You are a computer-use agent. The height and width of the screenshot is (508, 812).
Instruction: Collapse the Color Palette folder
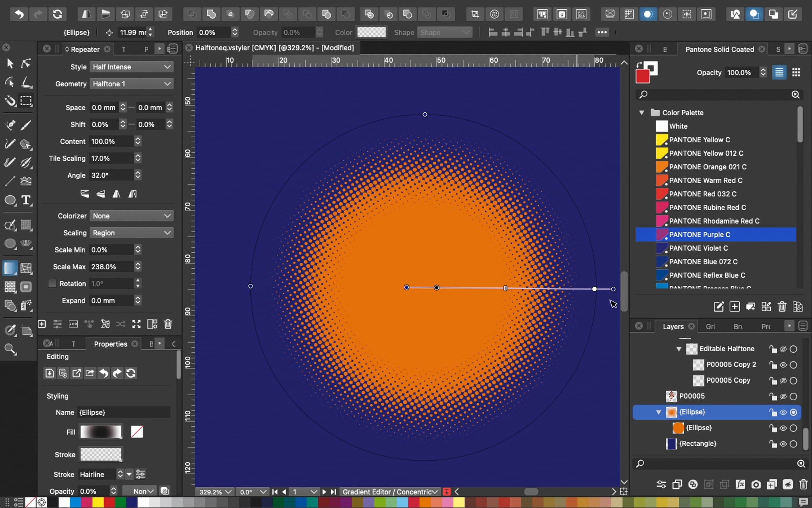[641, 112]
